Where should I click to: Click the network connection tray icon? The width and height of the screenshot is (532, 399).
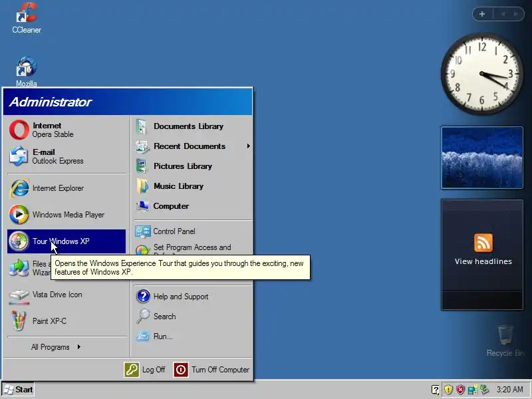click(x=472, y=390)
